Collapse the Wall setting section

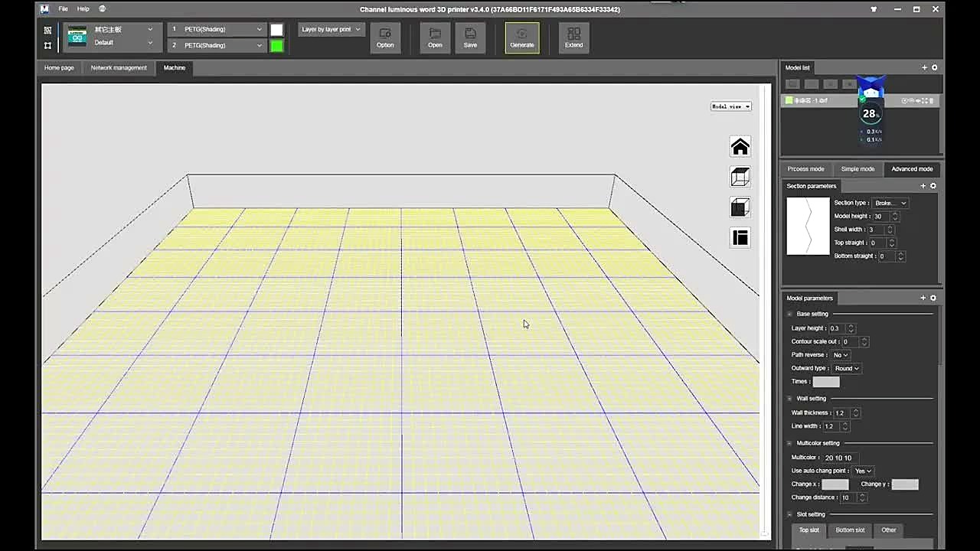(790, 398)
